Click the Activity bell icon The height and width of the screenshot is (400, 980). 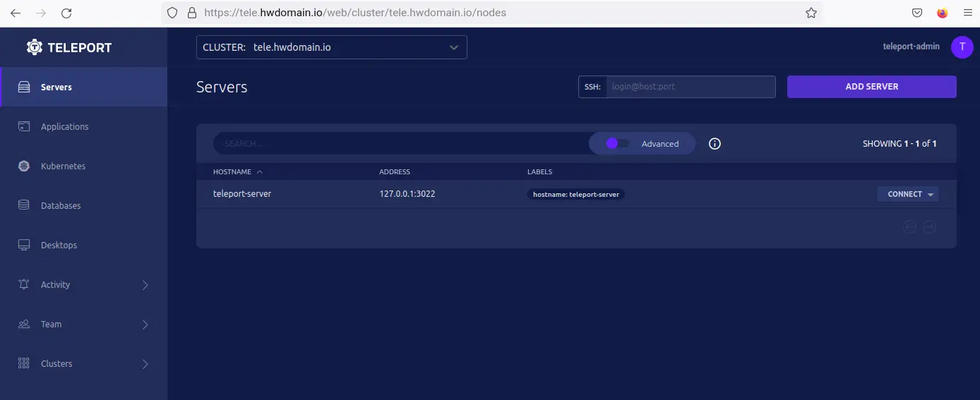tap(24, 284)
